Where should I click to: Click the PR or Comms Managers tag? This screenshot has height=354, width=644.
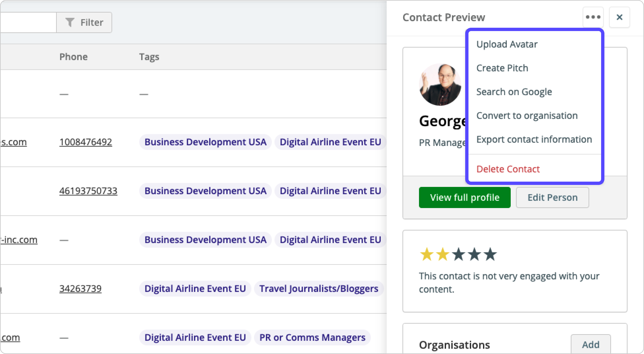point(312,337)
